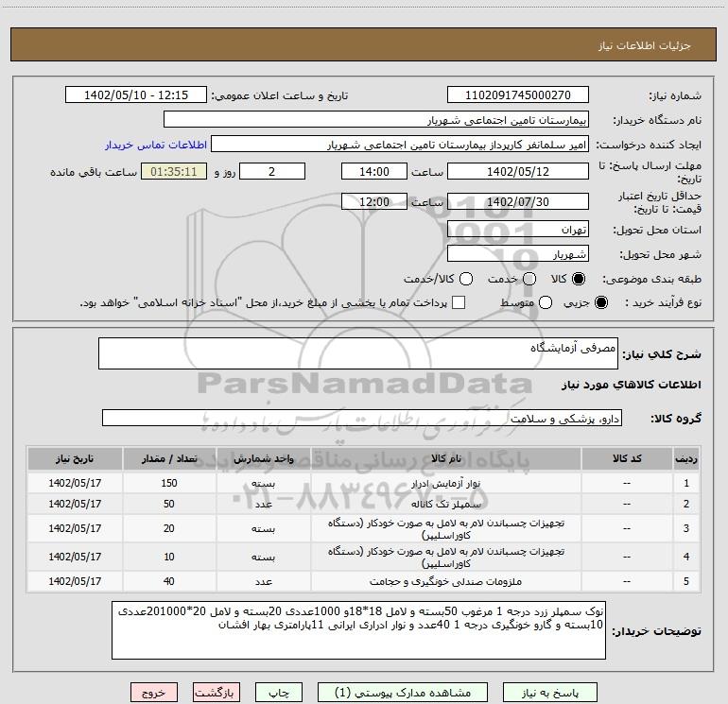This screenshot has height=704, width=728.
Task: Click the اطلاعات کالاهای مورد نیاز heading
Action: click(x=632, y=385)
